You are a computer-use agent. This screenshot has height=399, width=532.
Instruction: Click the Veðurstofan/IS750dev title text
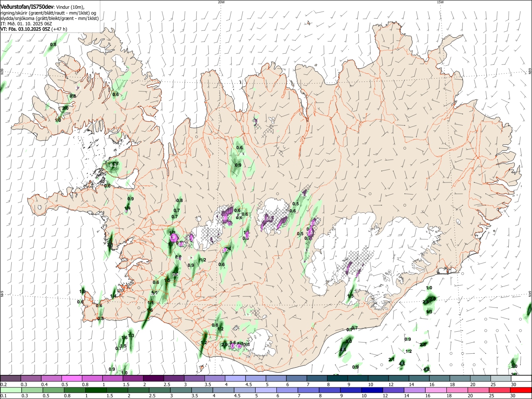click(x=27, y=7)
